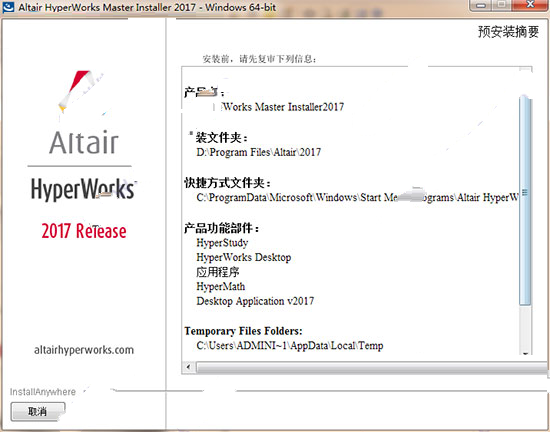Click the 应用程序 component entry
550x432 pixels.
[218, 272]
